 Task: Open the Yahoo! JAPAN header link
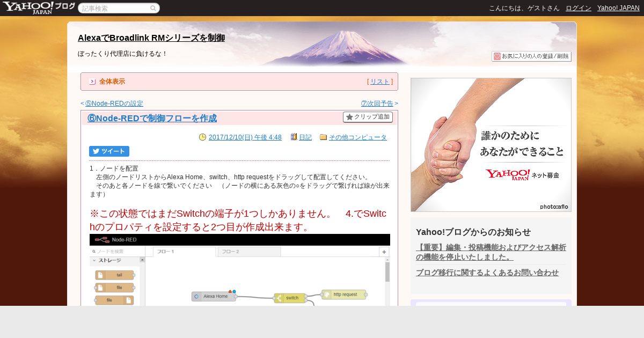[x=618, y=8]
